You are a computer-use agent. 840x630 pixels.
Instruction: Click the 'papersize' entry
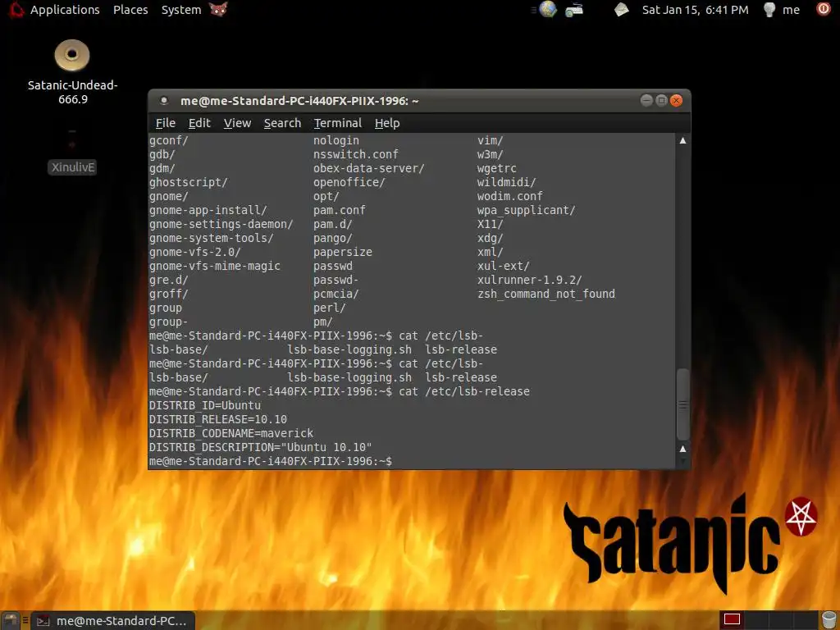tap(342, 253)
